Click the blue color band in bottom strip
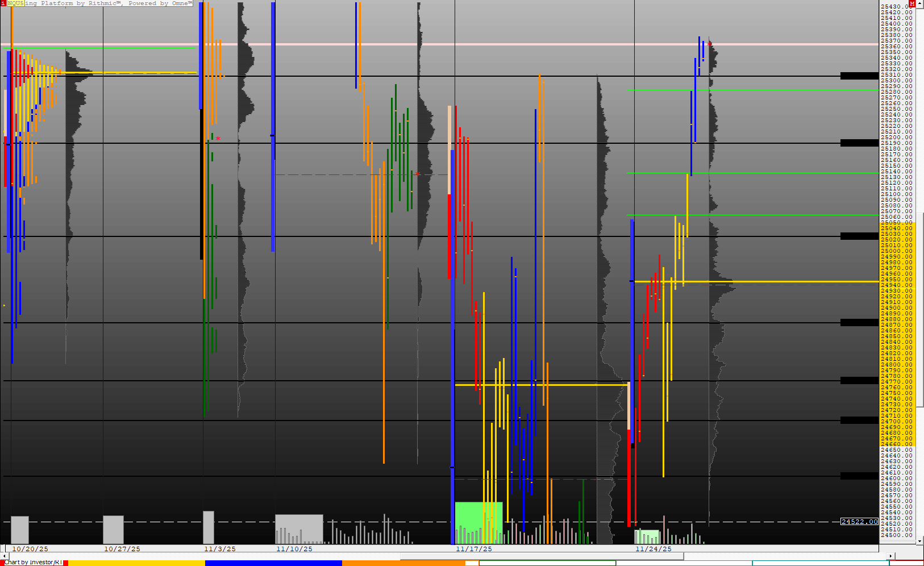The image size is (924, 566). pyautogui.click(x=273, y=563)
